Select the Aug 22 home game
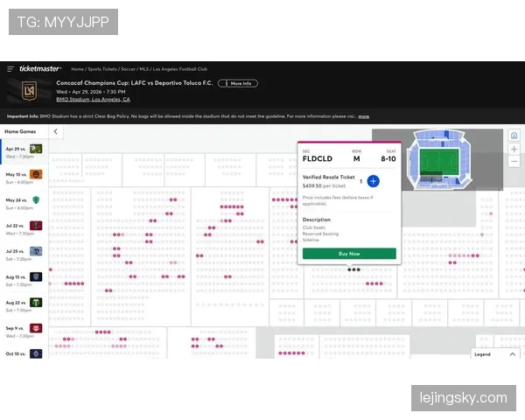The width and height of the screenshot is (525, 420). (24, 306)
